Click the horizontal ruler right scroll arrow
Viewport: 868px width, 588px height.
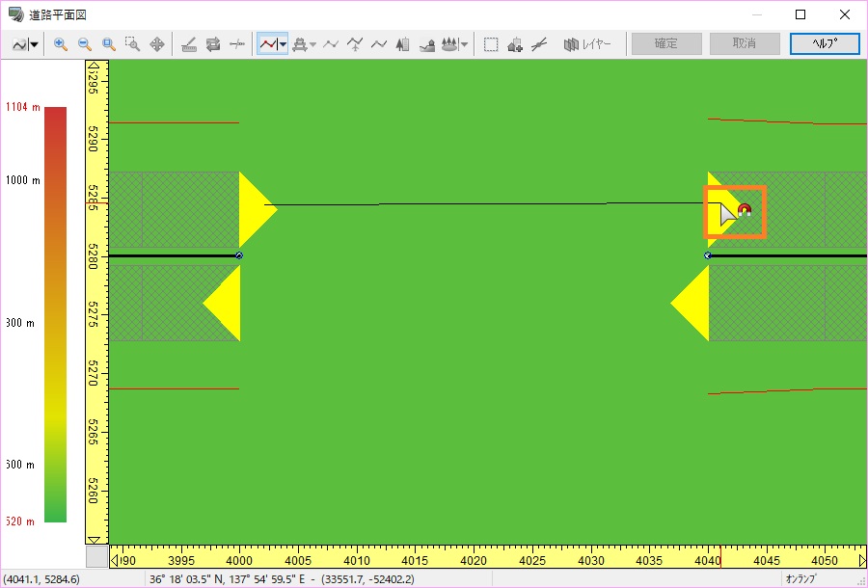(862, 560)
